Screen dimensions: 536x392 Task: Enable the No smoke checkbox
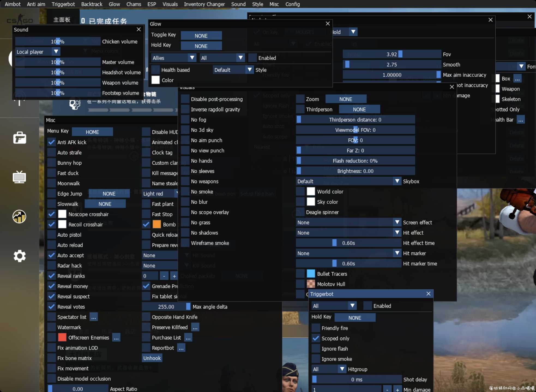point(185,192)
